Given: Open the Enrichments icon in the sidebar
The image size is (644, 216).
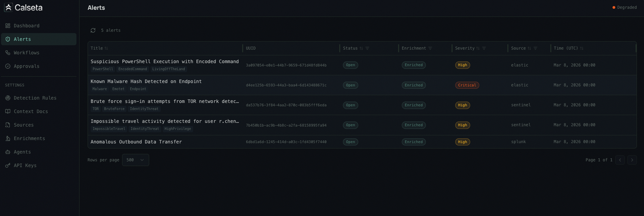Looking at the screenshot, I should click(7, 138).
